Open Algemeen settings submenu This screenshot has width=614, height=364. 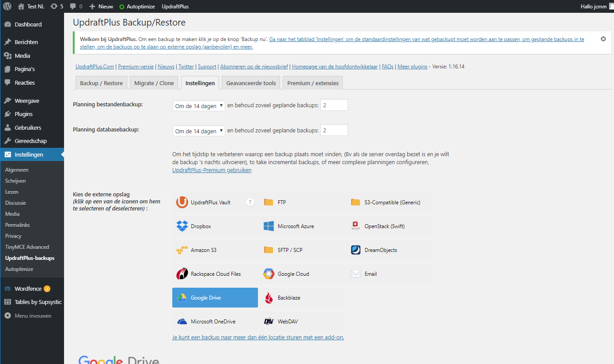(x=17, y=170)
